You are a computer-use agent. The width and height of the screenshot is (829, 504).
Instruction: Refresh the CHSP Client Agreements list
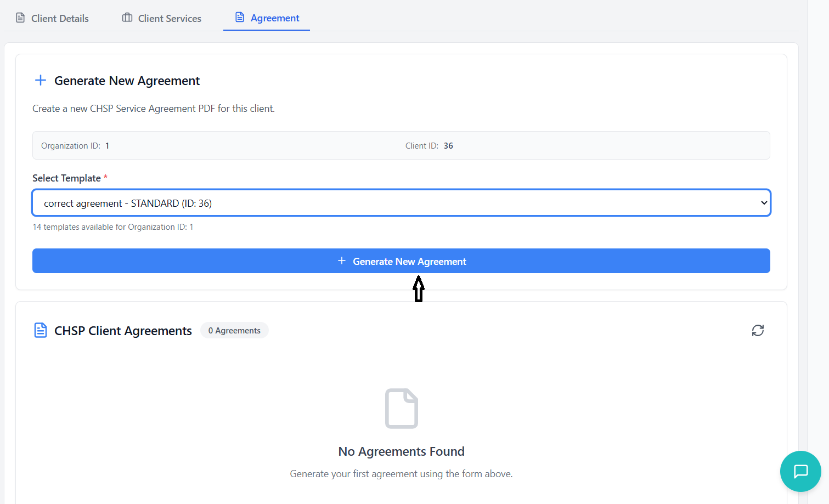point(758,330)
